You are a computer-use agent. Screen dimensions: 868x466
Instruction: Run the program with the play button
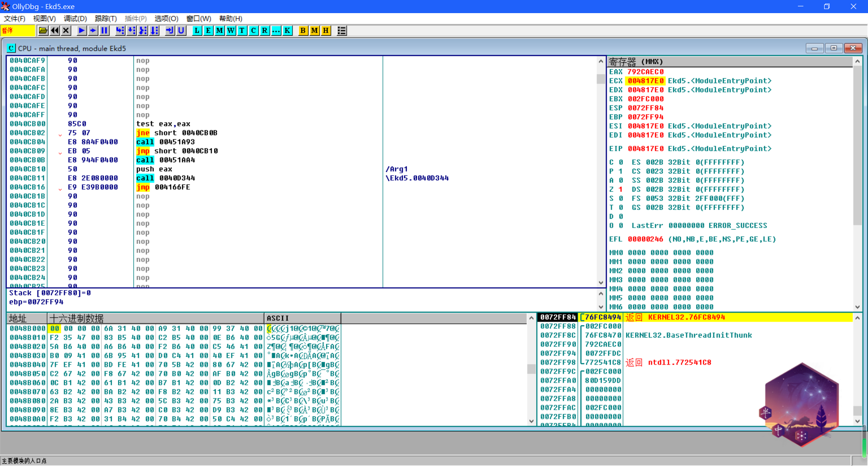[x=81, y=31]
